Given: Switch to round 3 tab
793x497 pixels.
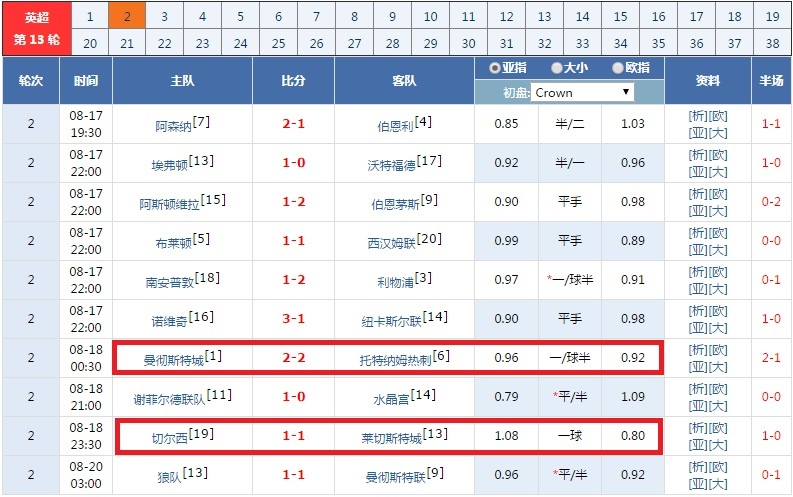Looking at the screenshot, I should click(164, 16).
